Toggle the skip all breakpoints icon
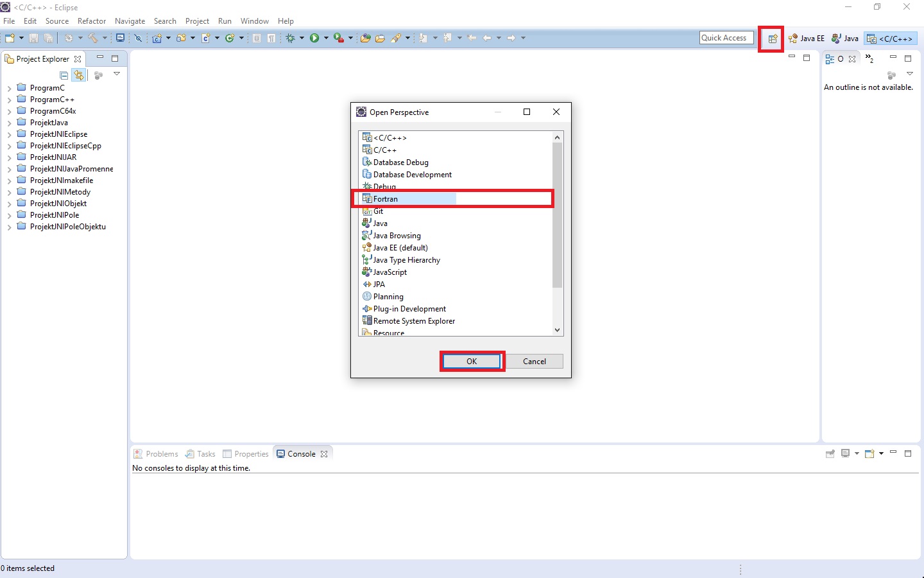Viewport: 924px width, 578px height. (138, 38)
